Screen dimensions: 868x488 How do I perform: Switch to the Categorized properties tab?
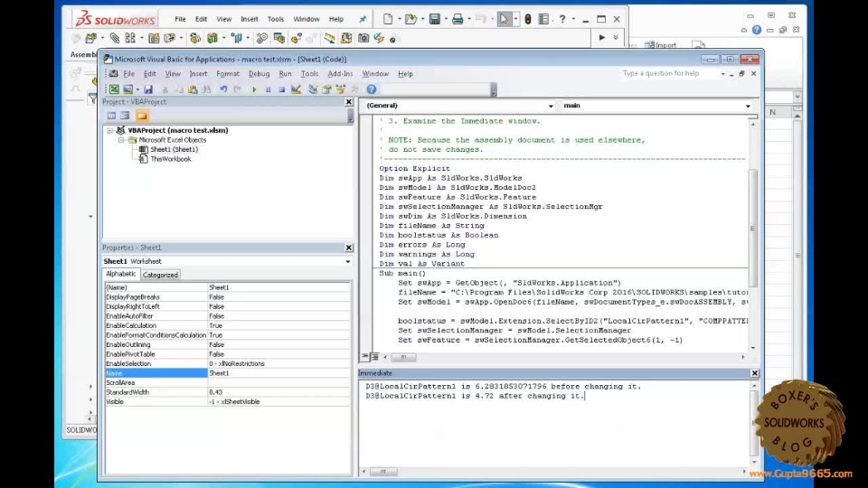pyautogui.click(x=160, y=275)
